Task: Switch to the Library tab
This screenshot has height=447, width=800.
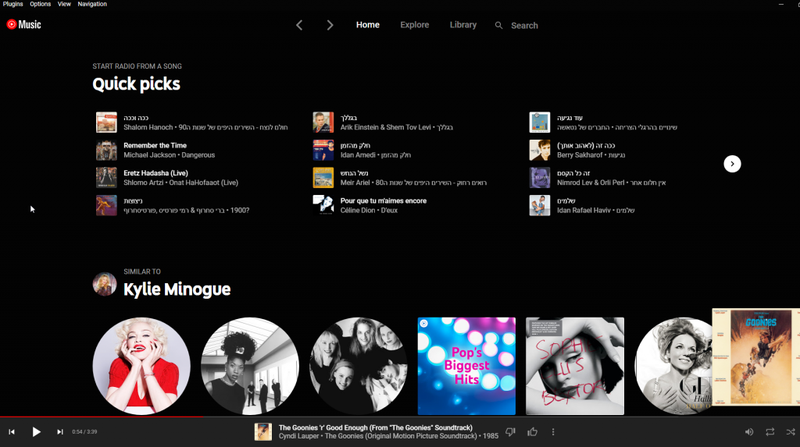Action: coord(463,24)
